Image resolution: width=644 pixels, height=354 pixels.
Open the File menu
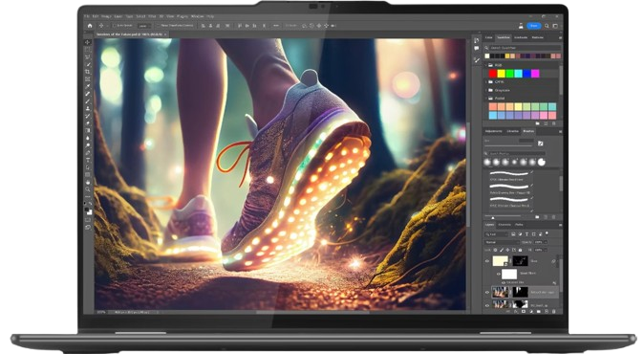[87, 16]
